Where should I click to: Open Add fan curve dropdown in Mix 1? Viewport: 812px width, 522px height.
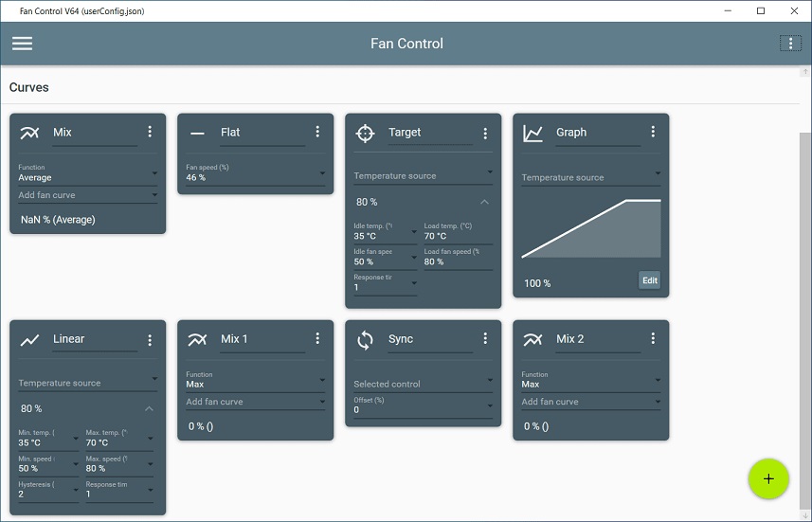coord(255,402)
